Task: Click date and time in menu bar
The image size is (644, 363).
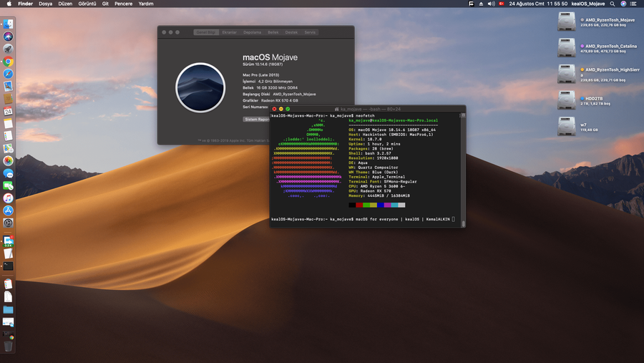Action: click(538, 4)
